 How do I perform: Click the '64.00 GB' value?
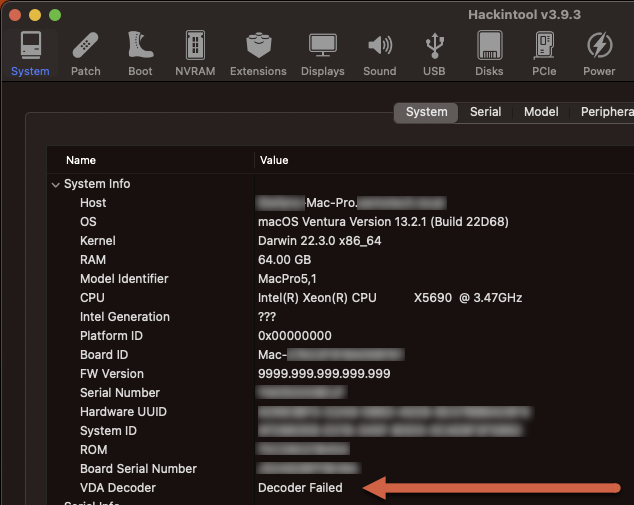(285, 260)
